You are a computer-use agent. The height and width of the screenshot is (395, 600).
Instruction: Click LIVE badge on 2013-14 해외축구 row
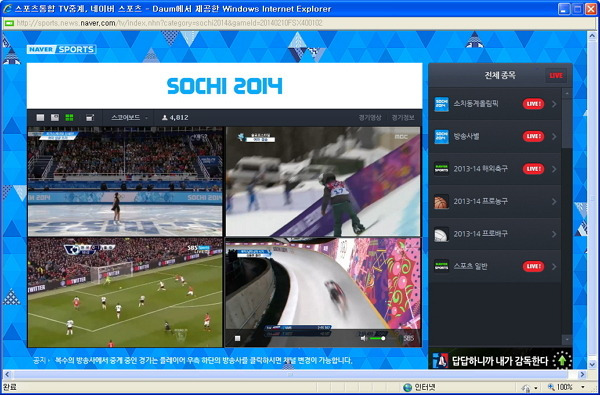point(533,169)
